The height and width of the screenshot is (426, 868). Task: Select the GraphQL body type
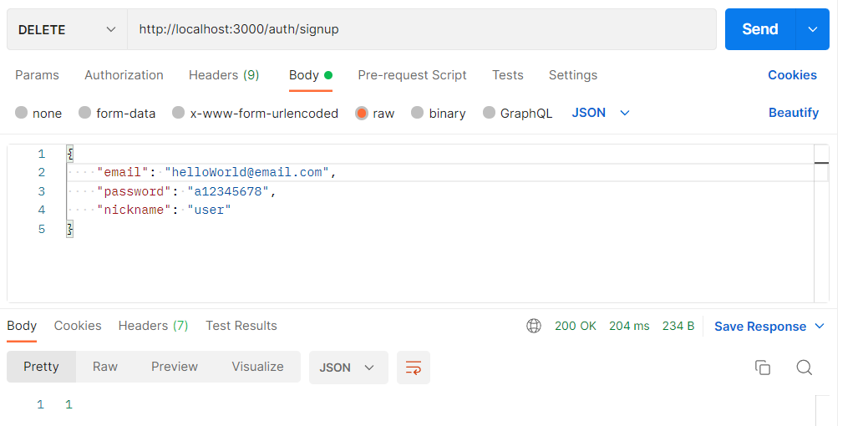pyautogui.click(x=518, y=114)
